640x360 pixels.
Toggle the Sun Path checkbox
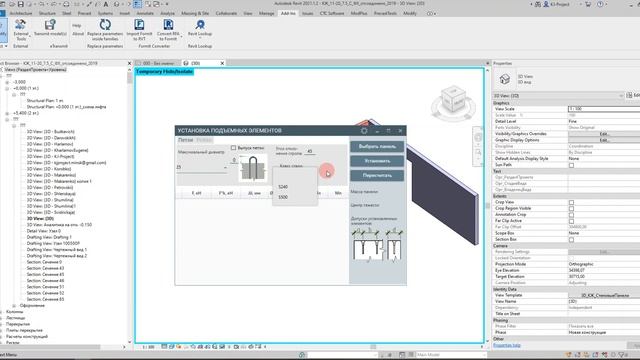pos(571,165)
